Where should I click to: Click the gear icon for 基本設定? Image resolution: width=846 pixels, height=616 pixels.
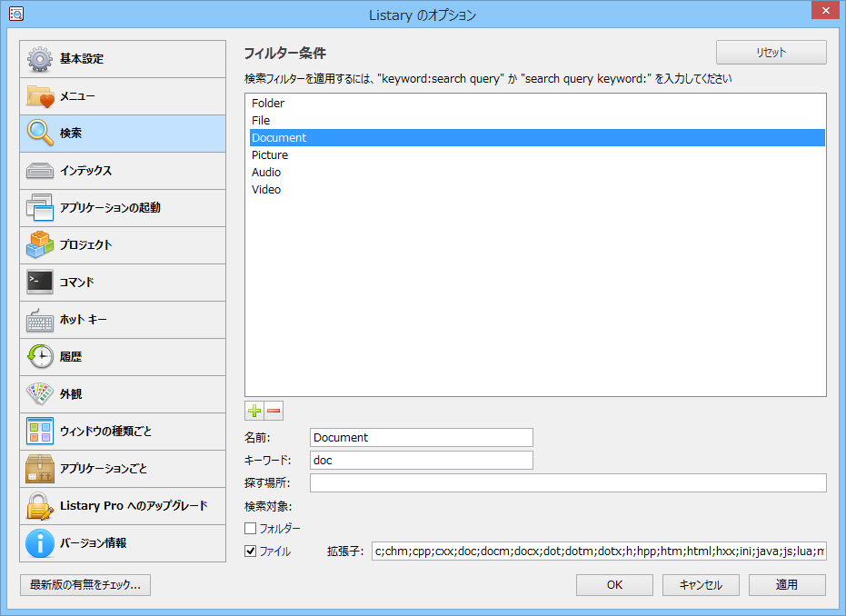click(x=40, y=59)
